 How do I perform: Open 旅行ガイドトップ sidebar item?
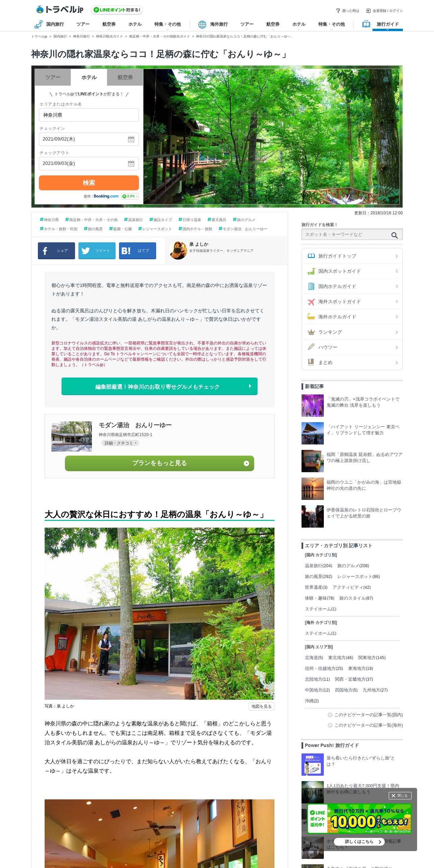pyautogui.click(x=352, y=256)
